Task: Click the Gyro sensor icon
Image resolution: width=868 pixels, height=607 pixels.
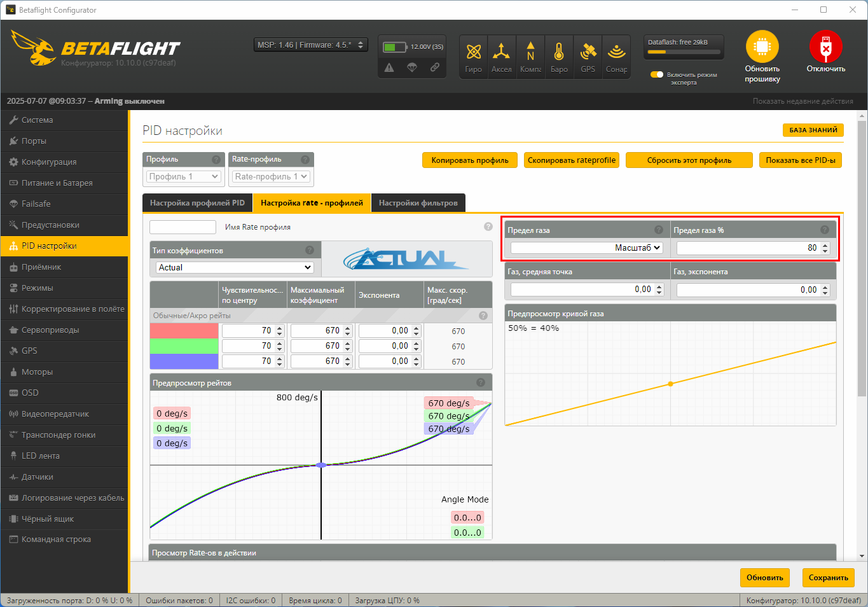Action: click(473, 52)
